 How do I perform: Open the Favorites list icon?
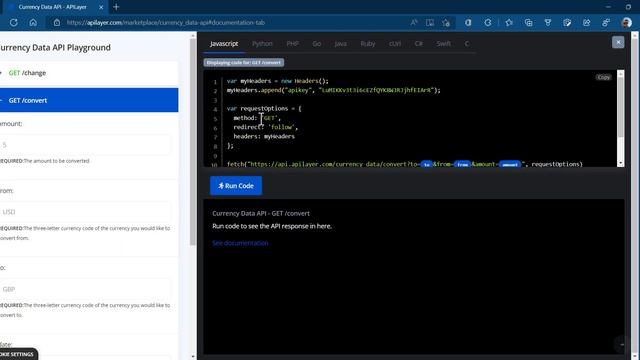509,22
